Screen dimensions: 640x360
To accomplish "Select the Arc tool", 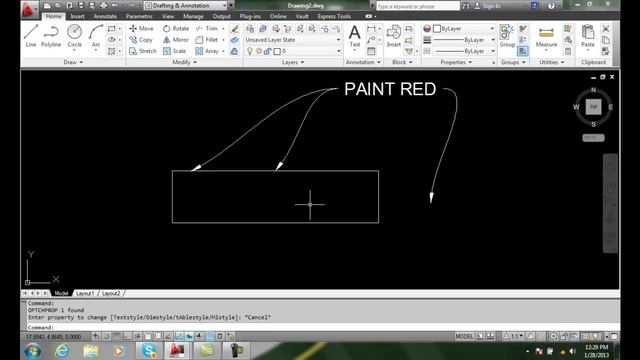I will (96, 36).
